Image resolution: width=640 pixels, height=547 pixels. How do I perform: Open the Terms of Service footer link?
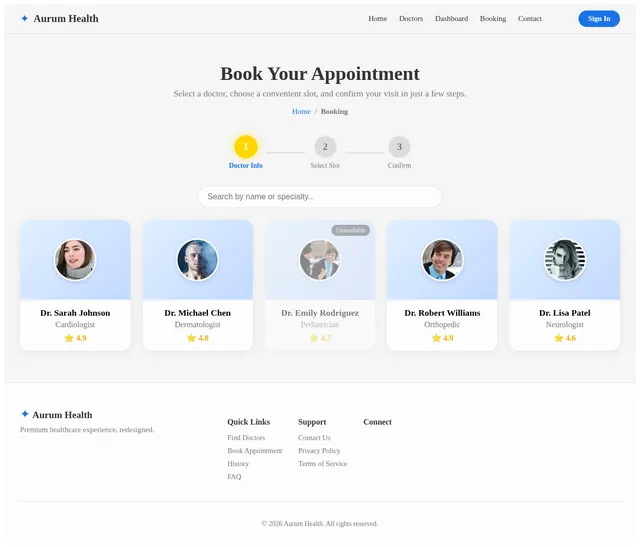(322, 464)
